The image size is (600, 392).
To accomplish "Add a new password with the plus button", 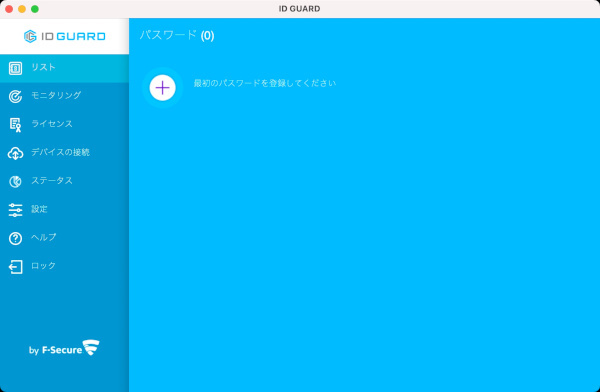I will click(x=163, y=88).
